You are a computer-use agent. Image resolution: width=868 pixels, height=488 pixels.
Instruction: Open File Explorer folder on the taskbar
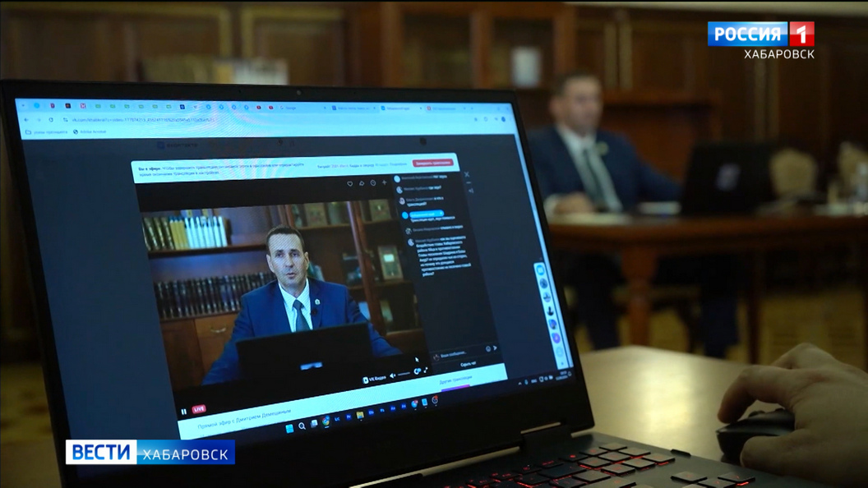(x=360, y=415)
